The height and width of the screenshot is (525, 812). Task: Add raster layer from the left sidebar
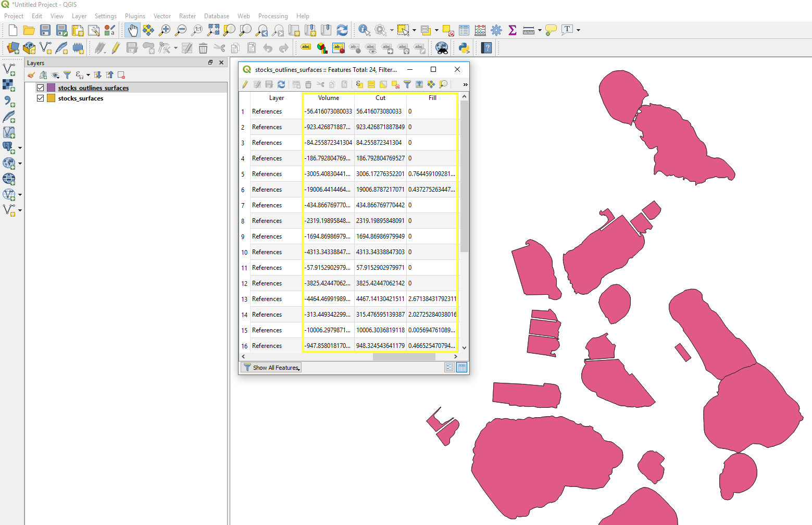(9, 85)
